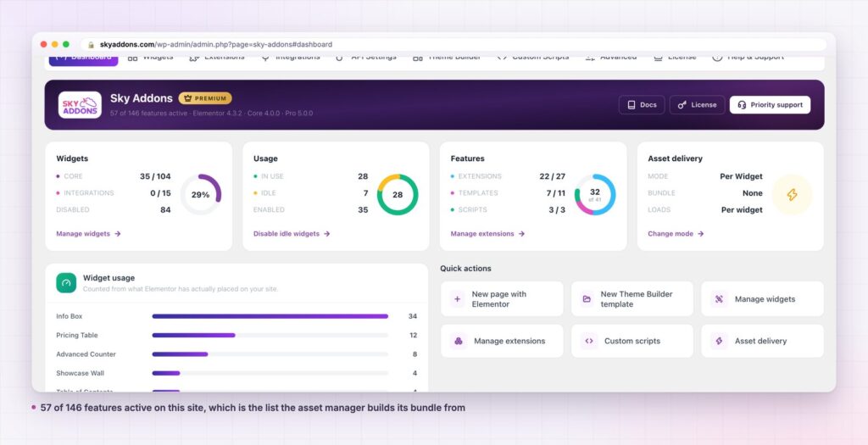Image resolution: width=868 pixels, height=445 pixels.
Task: Open Manage widgets quick action card
Action: pos(762,299)
